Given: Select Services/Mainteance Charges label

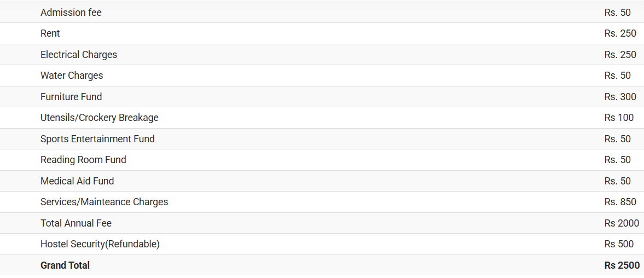Looking at the screenshot, I should pyautogui.click(x=105, y=202).
